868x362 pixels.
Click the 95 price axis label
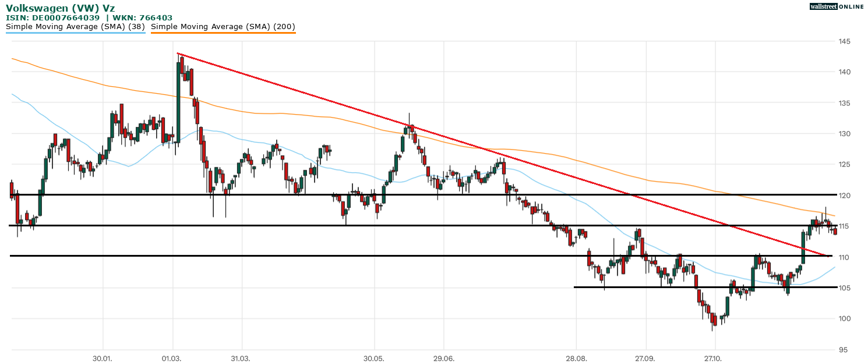point(843,350)
